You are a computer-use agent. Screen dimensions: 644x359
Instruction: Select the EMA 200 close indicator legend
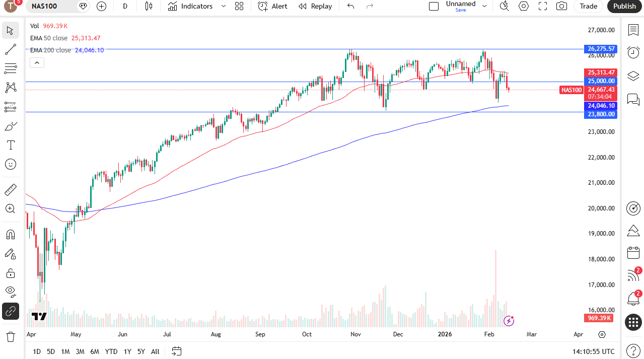[50, 50]
